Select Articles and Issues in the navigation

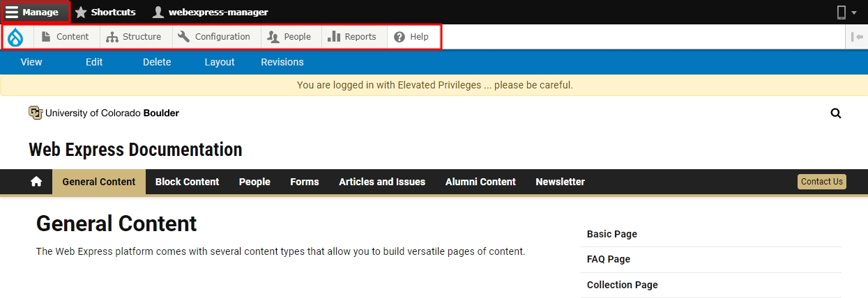382,182
